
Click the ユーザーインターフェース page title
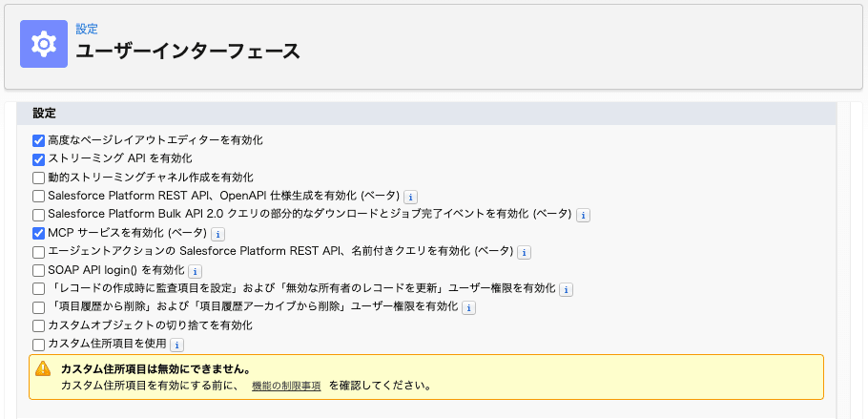tap(188, 52)
